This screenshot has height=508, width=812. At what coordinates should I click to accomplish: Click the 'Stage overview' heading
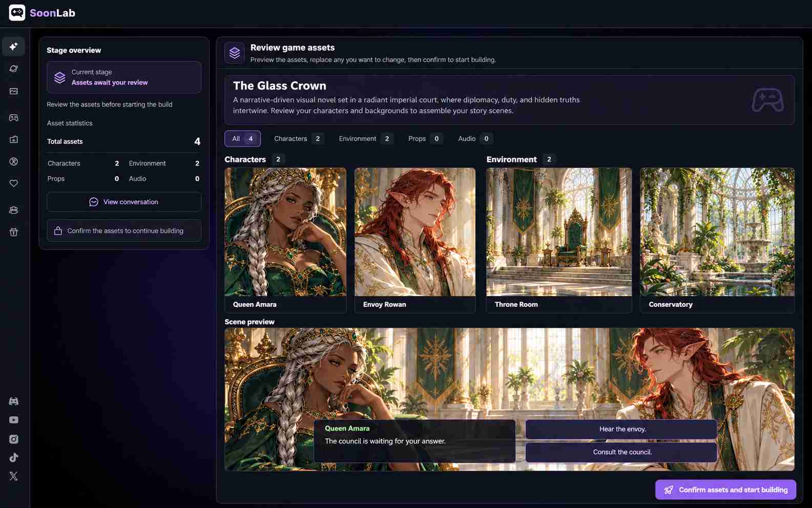point(74,50)
